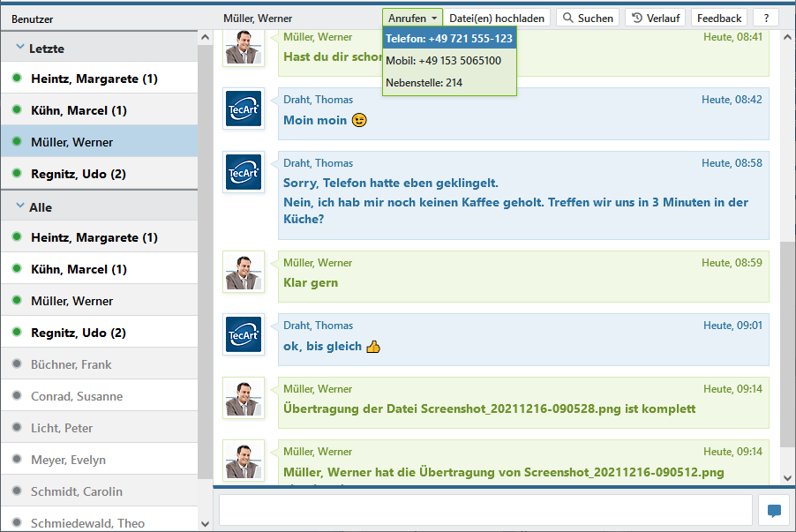
Task: Collapse the Letzte user group
Action: pos(21,48)
